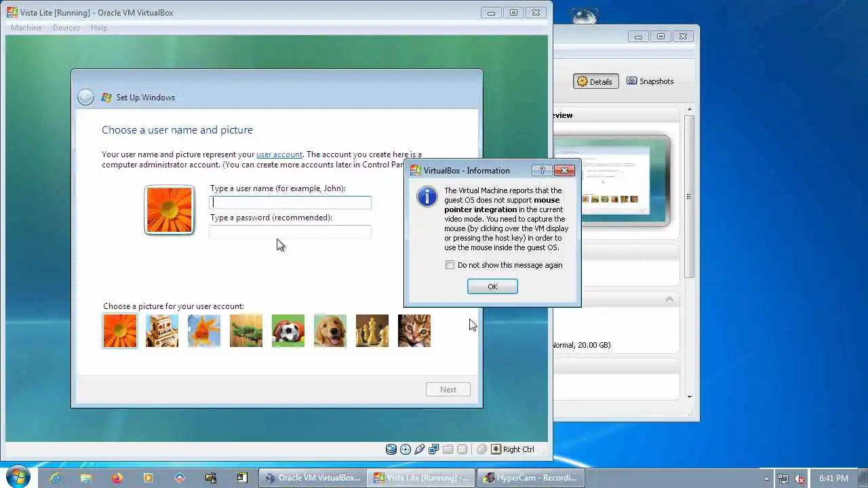Open the user account help link
This screenshot has width=868, height=488.
279,155
